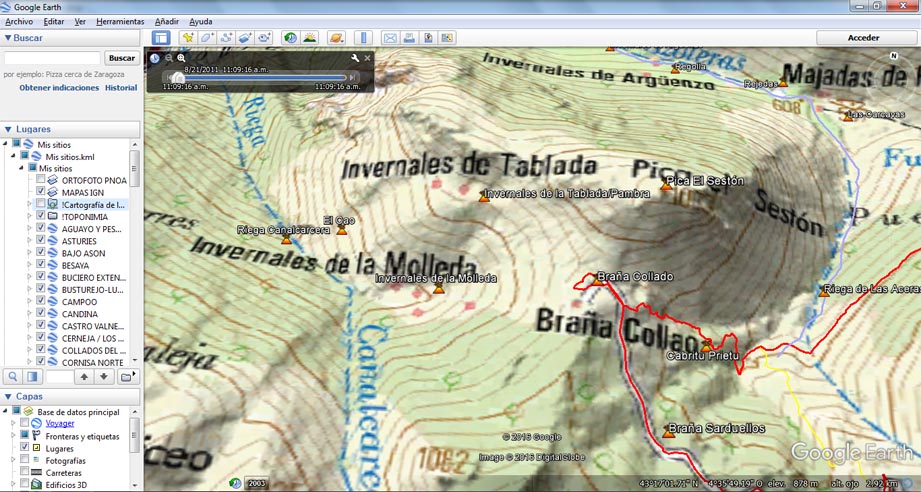The width and height of the screenshot is (921, 492).
Task: Enable the Fotografías layer checkbox
Action: coord(24,460)
